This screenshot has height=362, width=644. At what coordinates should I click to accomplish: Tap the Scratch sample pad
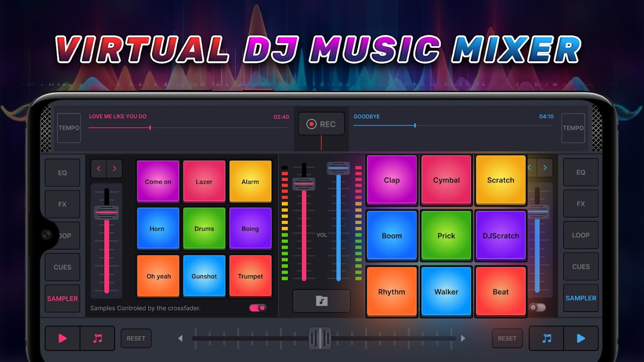(x=501, y=180)
